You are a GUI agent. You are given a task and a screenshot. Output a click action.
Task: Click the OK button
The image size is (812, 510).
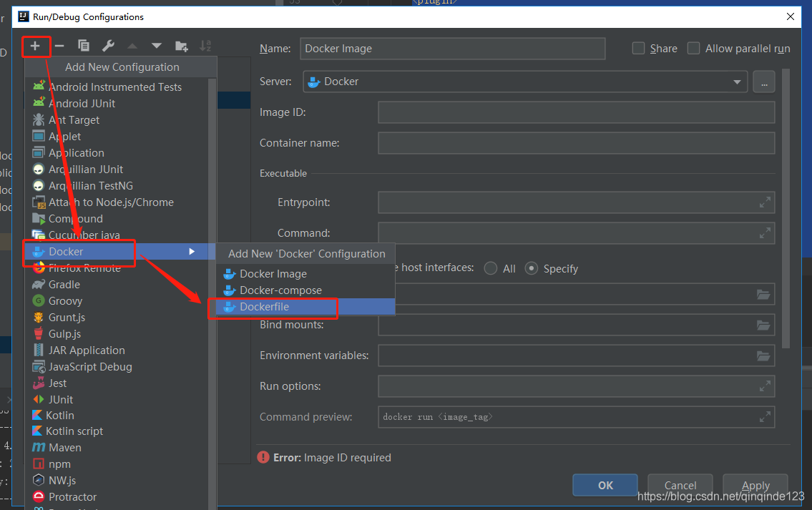click(605, 485)
